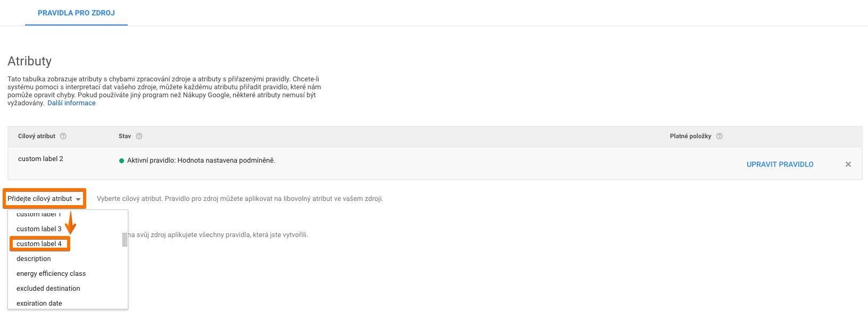Open the Další informace link

coord(71,103)
